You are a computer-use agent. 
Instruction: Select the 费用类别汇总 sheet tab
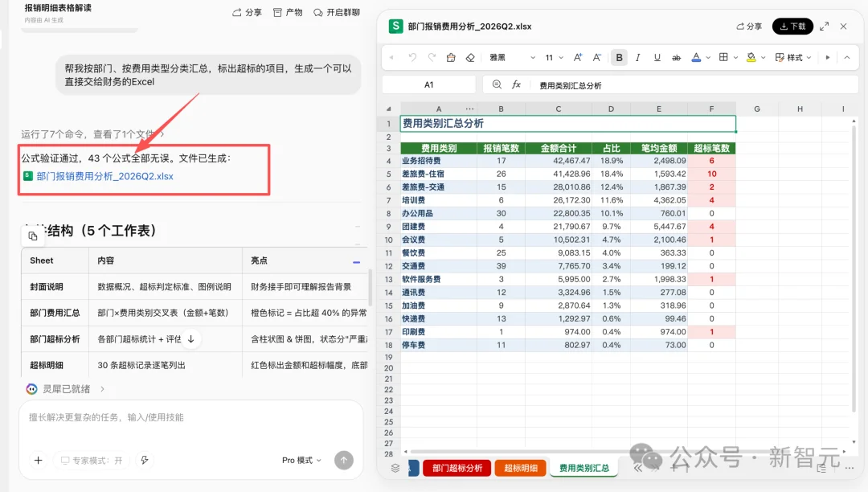click(584, 468)
